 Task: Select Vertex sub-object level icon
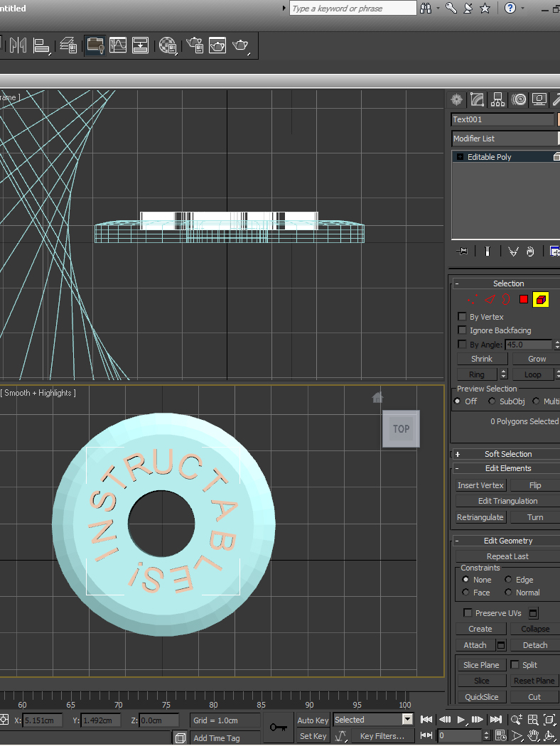[473, 299]
